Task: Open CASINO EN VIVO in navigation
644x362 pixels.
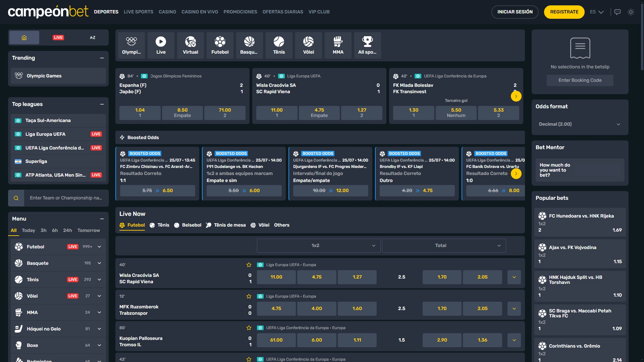Action: tap(200, 12)
